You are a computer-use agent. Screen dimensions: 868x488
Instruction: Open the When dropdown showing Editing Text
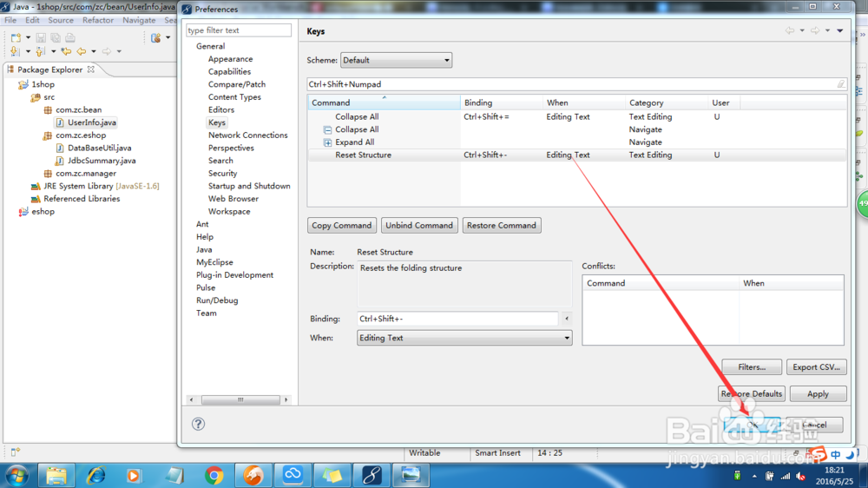click(x=464, y=338)
